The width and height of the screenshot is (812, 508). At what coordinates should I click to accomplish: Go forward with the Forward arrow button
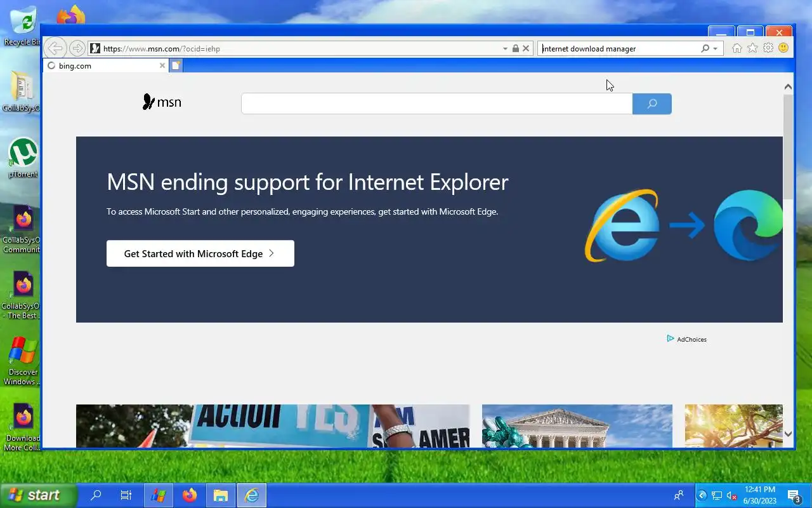(x=77, y=48)
